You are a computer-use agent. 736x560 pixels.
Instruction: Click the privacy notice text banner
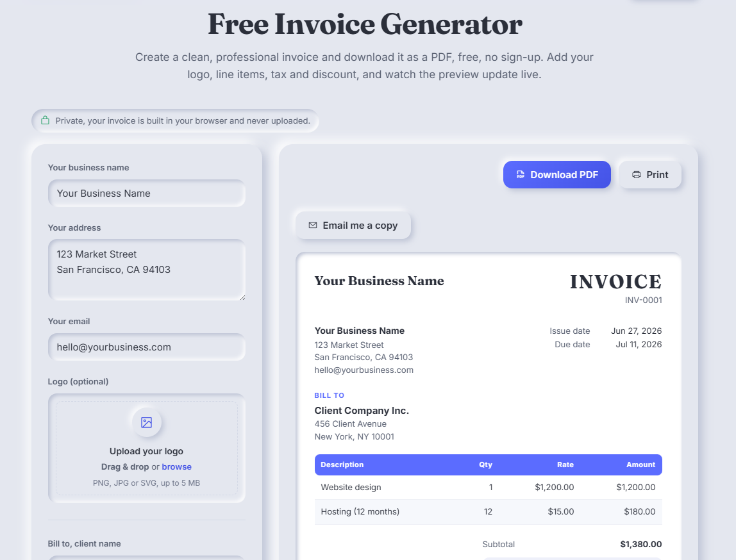[x=175, y=120]
